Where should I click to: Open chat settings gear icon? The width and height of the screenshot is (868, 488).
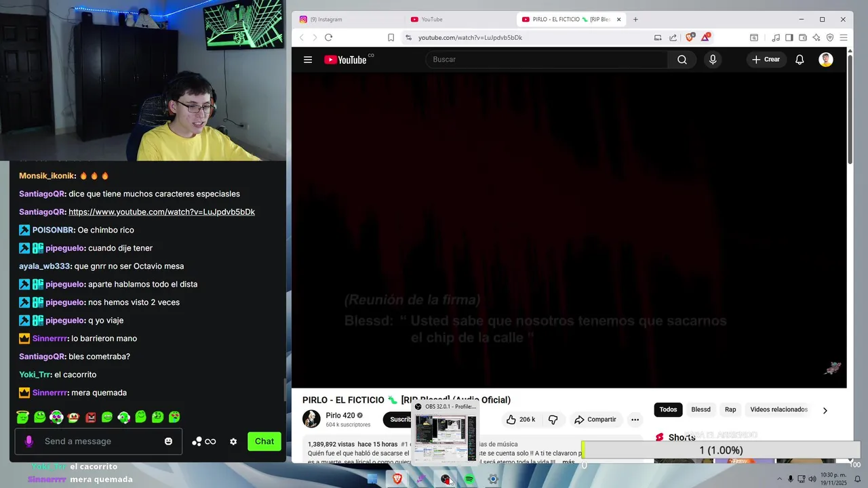click(x=233, y=441)
